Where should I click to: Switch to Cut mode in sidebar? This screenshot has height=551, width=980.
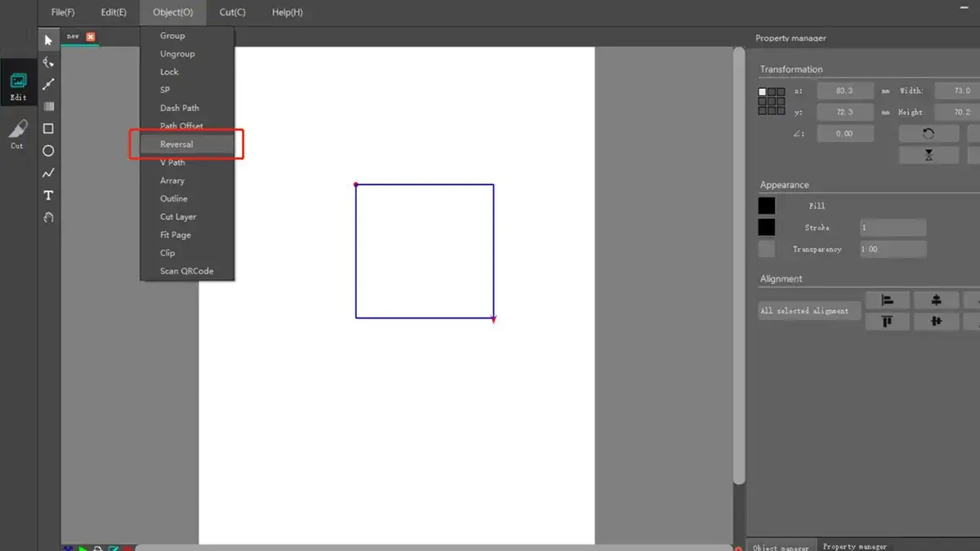(17, 134)
